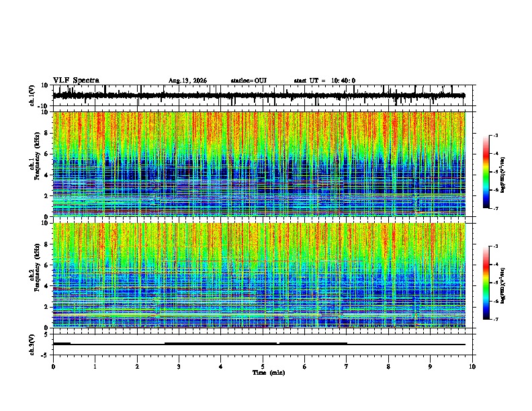
Task: Click the "VLF Spectra" plot title
Action: (76, 81)
